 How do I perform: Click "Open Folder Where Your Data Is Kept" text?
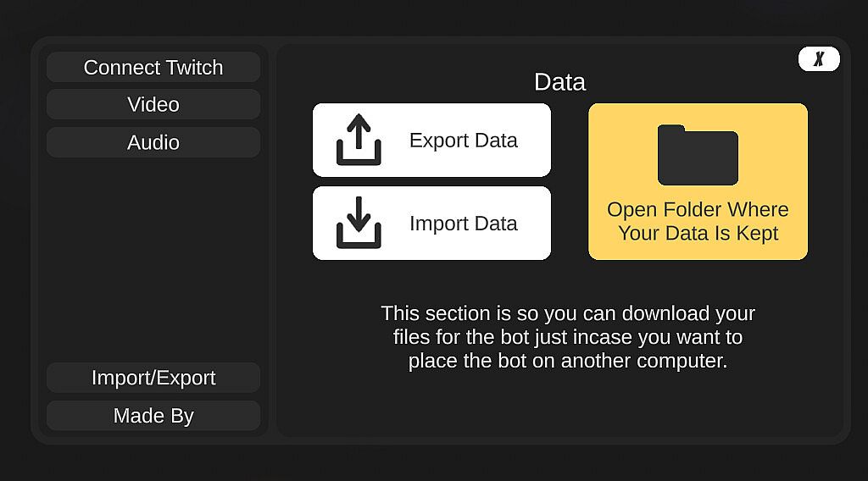point(698,221)
